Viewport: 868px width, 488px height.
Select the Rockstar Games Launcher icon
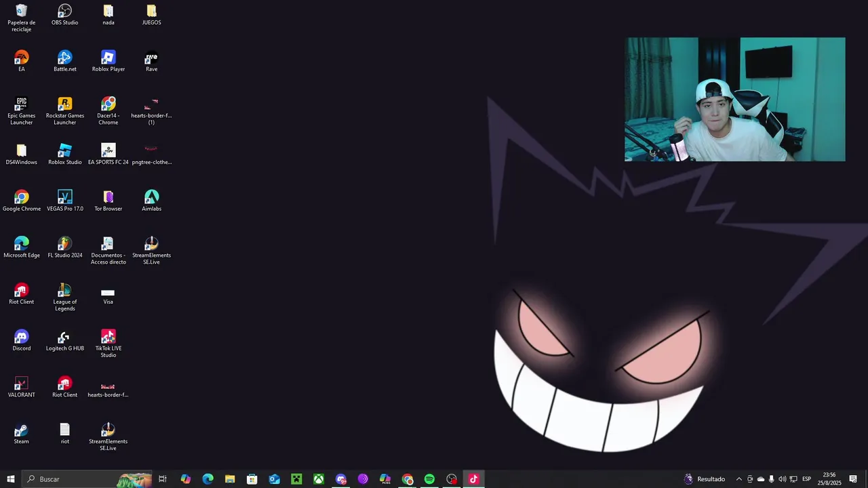pos(65,110)
